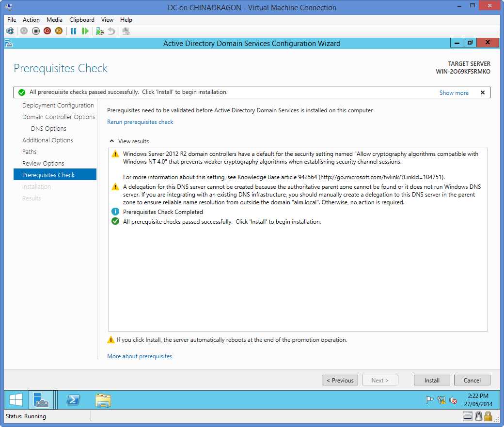Select DNS Options in wizard sidebar
Screen dimensions: 504x427
(48, 128)
